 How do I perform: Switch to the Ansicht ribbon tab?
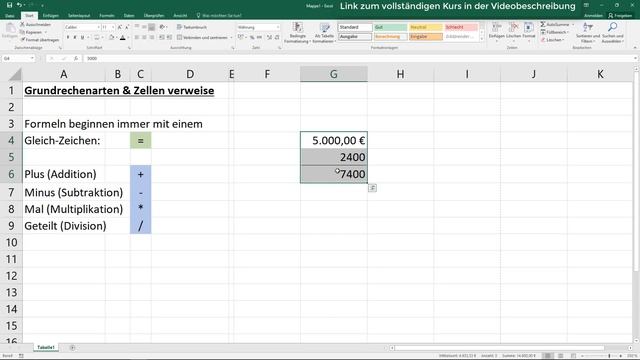pos(180,16)
